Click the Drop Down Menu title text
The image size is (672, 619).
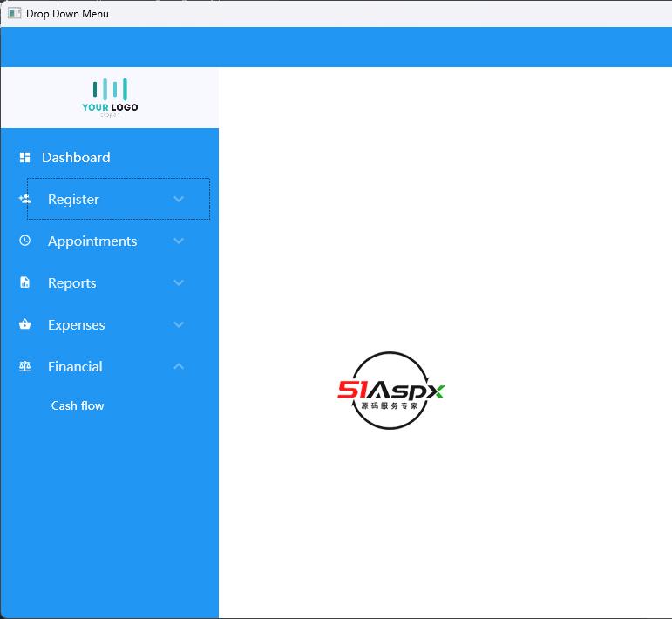(x=67, y=14)
